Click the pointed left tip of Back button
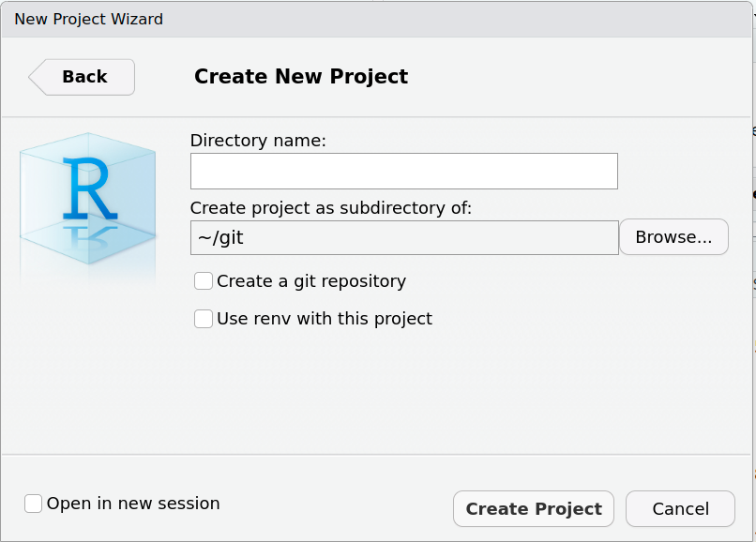This screenshot has height=542, width=756. [33, 77]
